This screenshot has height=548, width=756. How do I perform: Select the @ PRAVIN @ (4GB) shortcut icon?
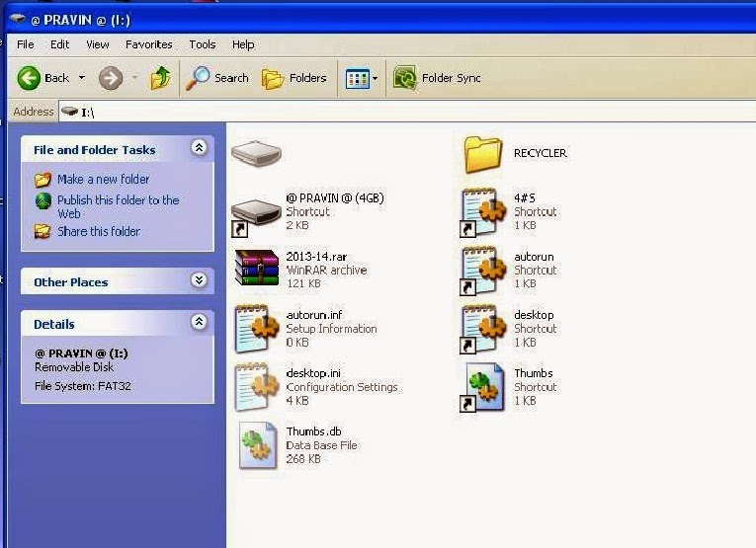point(256,215)
